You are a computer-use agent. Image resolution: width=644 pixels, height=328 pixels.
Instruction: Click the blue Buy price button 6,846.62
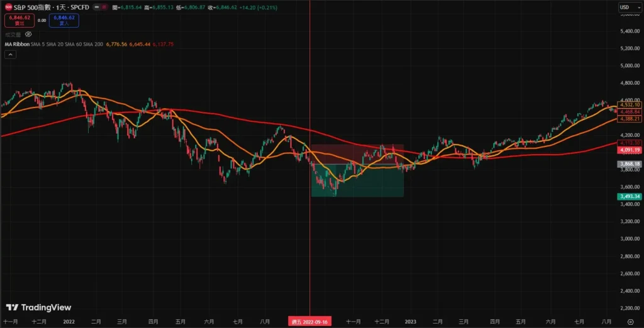64,21
